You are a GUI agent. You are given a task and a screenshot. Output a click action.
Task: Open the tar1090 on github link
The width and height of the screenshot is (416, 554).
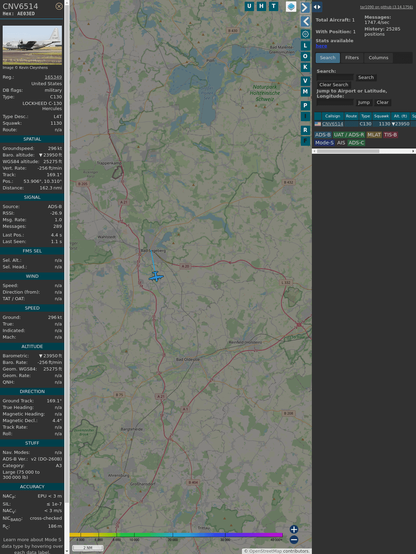click(386, 7)
